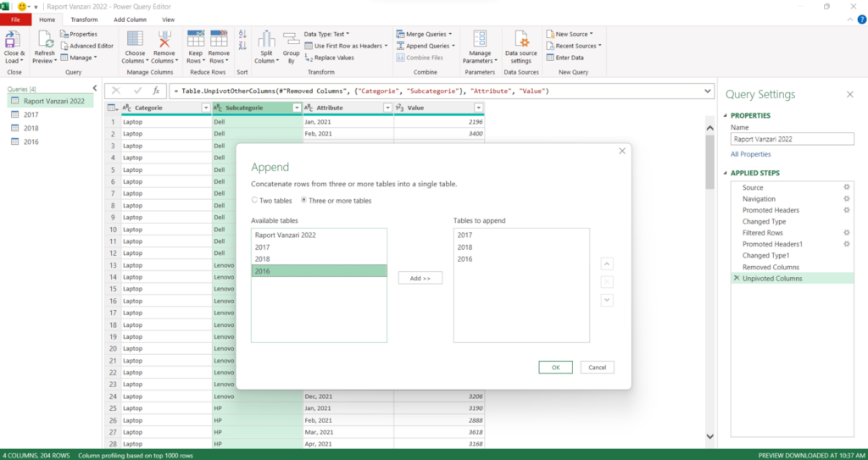
Task: Open the Power Query help icon
Action: [x=861, y=19]
